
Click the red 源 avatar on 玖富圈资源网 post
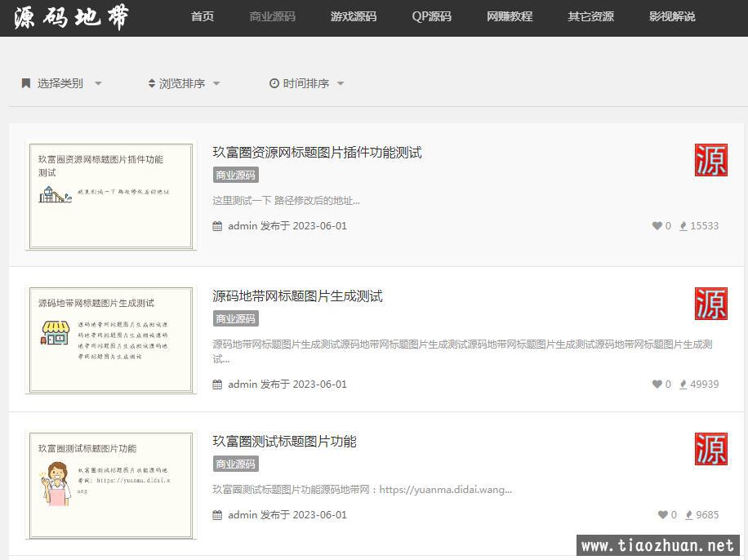(710, 160)
